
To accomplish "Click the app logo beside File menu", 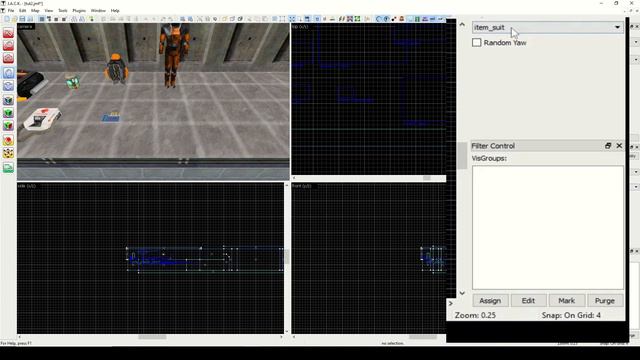I will (3, 11).
